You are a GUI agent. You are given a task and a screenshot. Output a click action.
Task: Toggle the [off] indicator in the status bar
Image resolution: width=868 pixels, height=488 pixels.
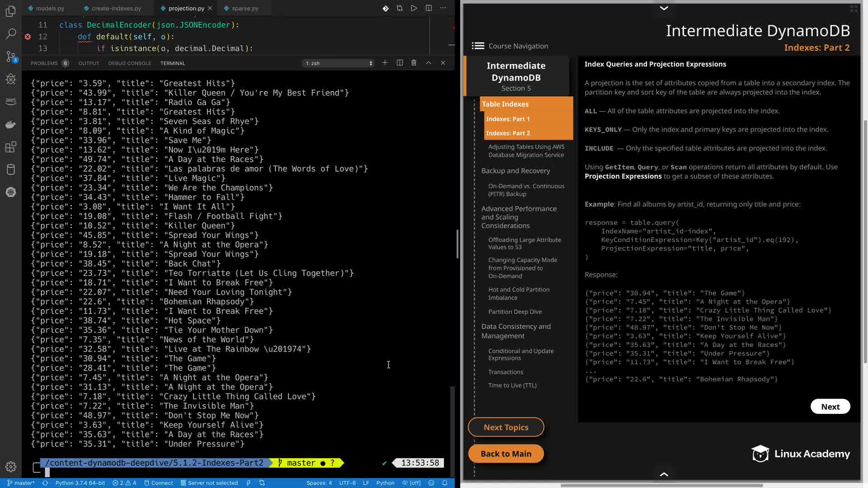(411, 483)
